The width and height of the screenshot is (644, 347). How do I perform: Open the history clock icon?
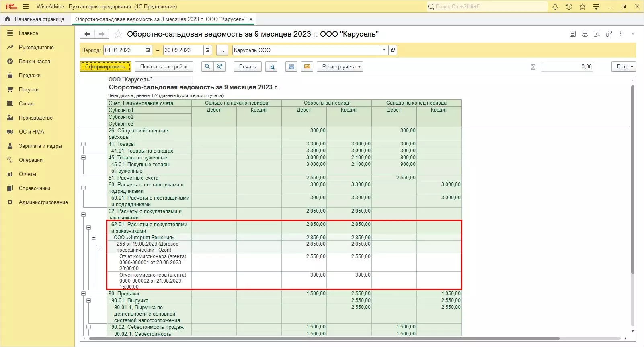pyautogui.click(x=569, y=7)
